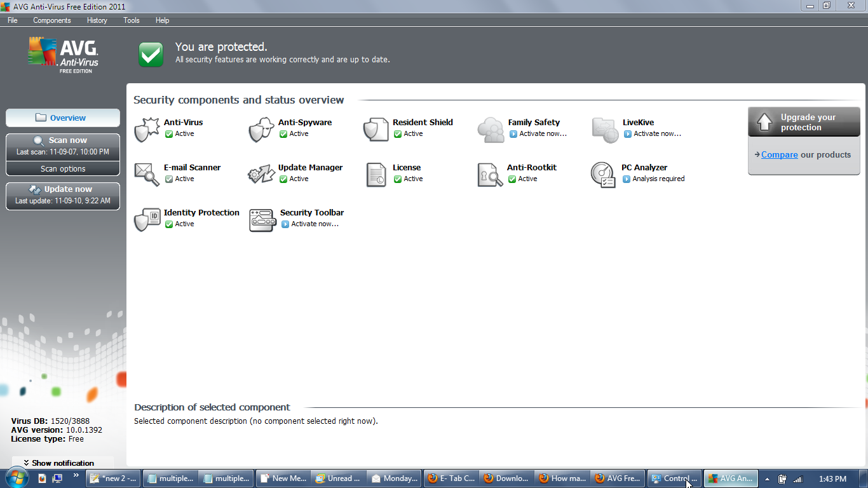Open the Anti-Virus component icon

[x=147, y=130]
